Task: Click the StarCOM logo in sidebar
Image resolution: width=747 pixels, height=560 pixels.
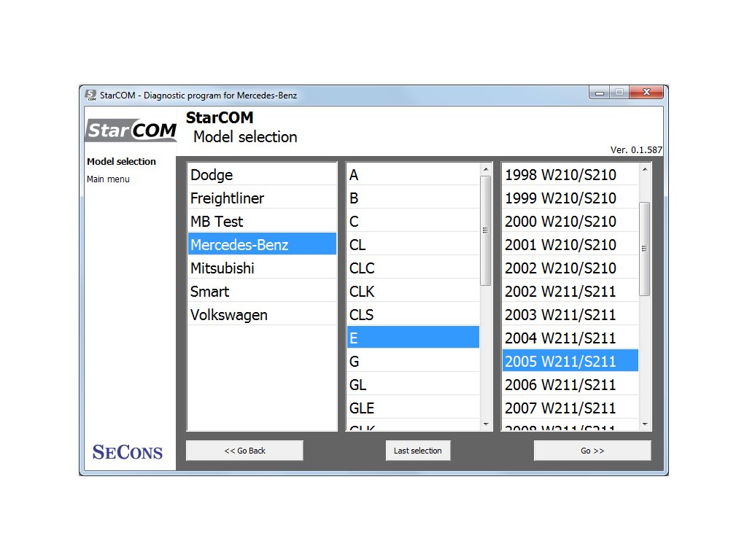Action: (x=131, y=131)
